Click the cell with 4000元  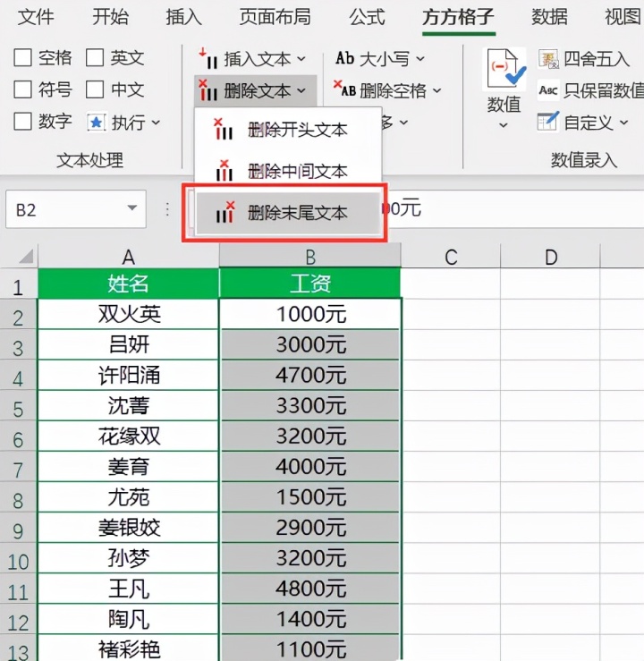[310, 466]
